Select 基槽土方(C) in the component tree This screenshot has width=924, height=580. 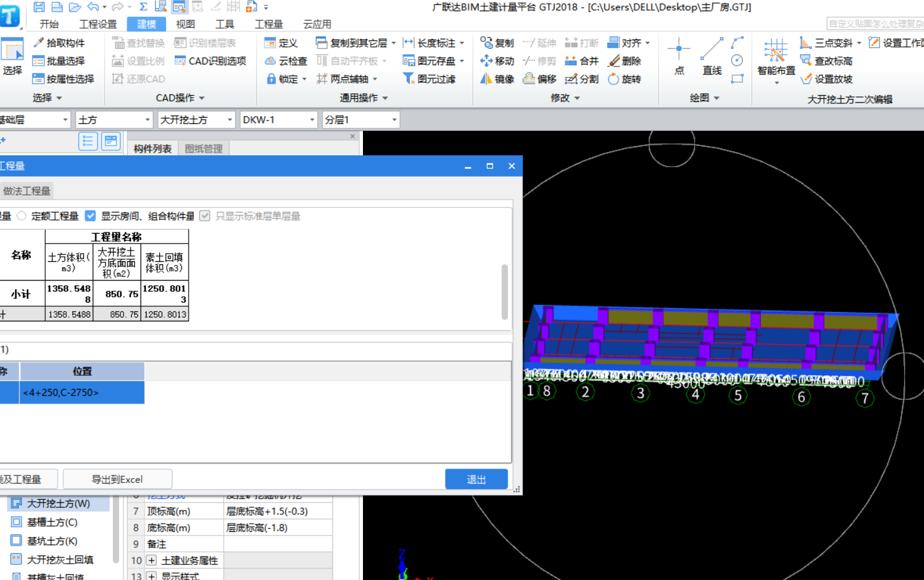coord(52,522)
